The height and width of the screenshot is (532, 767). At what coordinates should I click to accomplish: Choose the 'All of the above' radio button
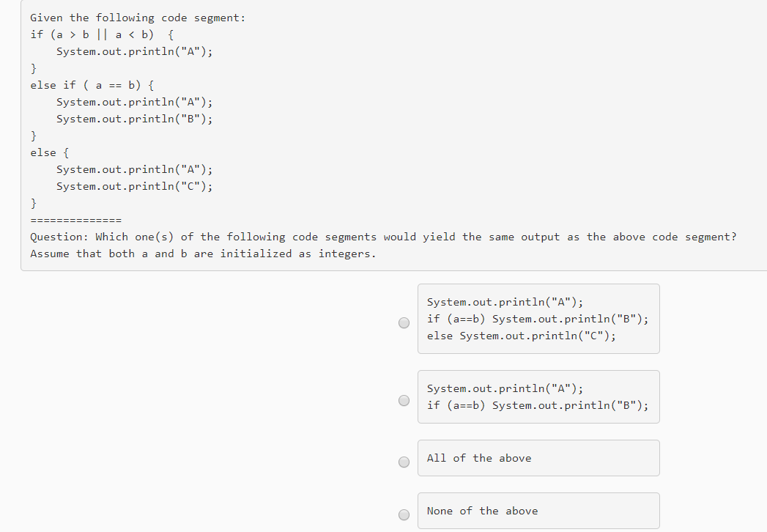click(404, 462)
